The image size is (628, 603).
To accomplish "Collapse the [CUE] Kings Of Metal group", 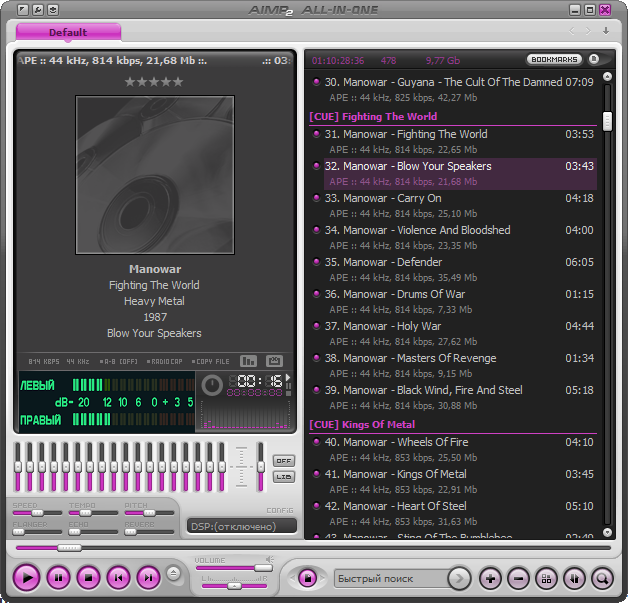I will (453, 424).
